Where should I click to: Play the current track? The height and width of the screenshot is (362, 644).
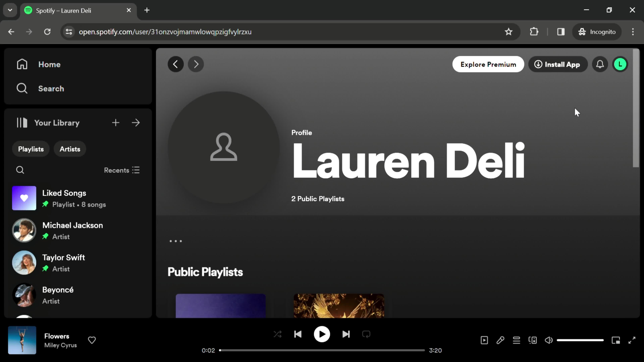click(322, 334)
